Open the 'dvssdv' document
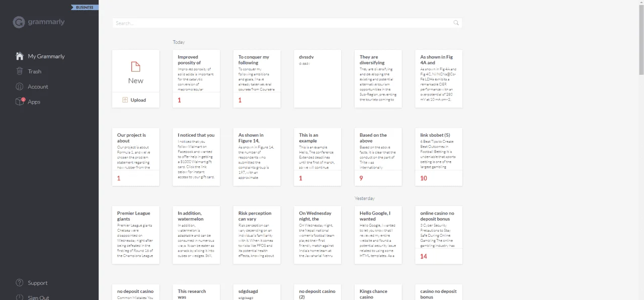 point(317,78)
